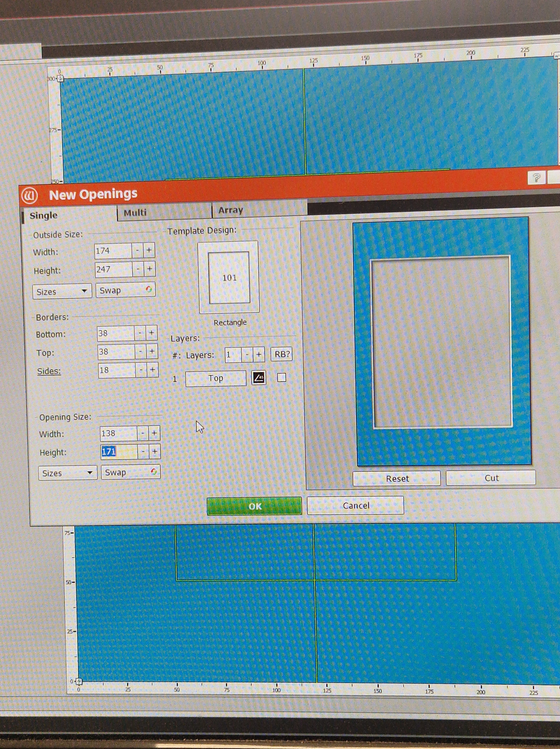
Task: Click the 45-degree bevel icon for layer 1
Action: coord(259,378)
